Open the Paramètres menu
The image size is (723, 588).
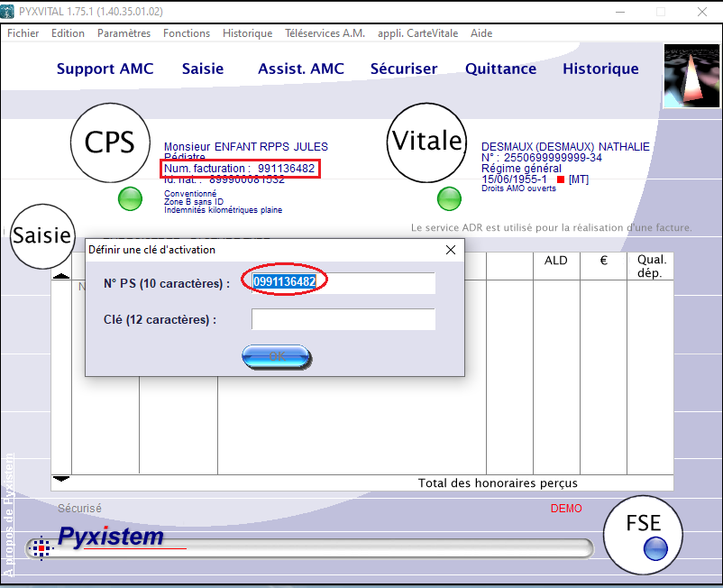124,33
